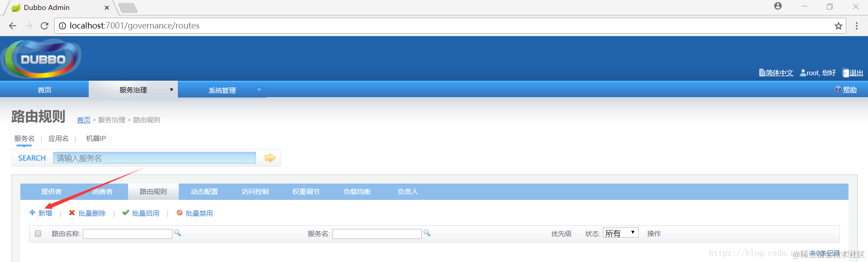Switch to the 提供者 tab
Viewport: 868px width, 262px height.
(x=51, y=192)
